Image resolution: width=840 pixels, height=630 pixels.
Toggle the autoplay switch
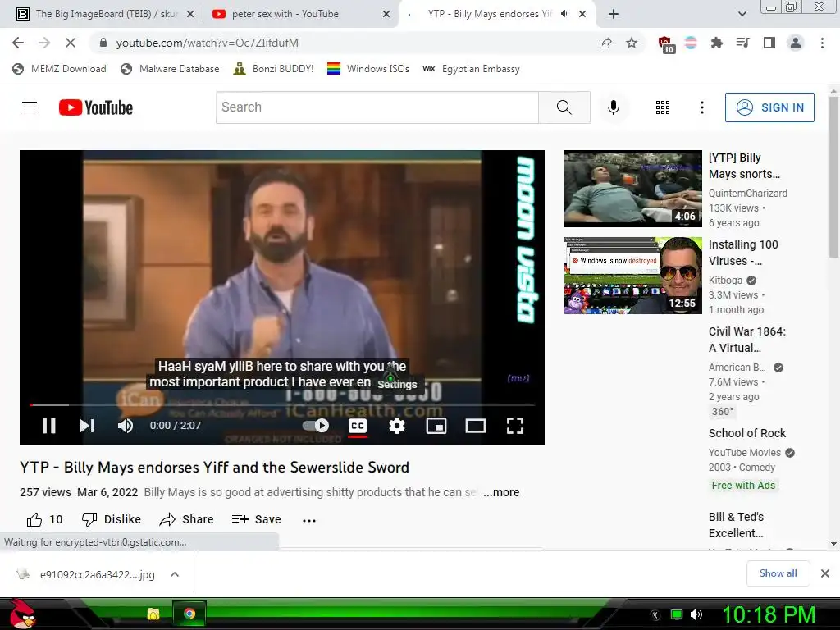[x=316, y=426]
